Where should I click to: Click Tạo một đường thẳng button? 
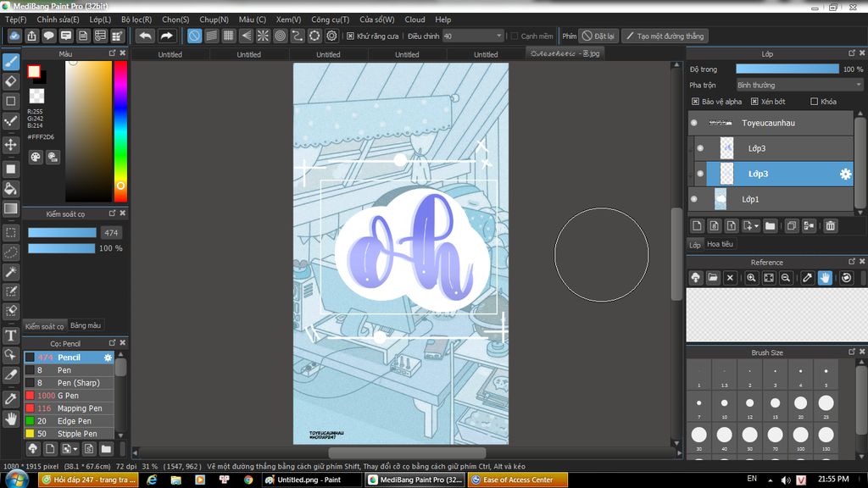pyautogui.click(x=665, y=36)
